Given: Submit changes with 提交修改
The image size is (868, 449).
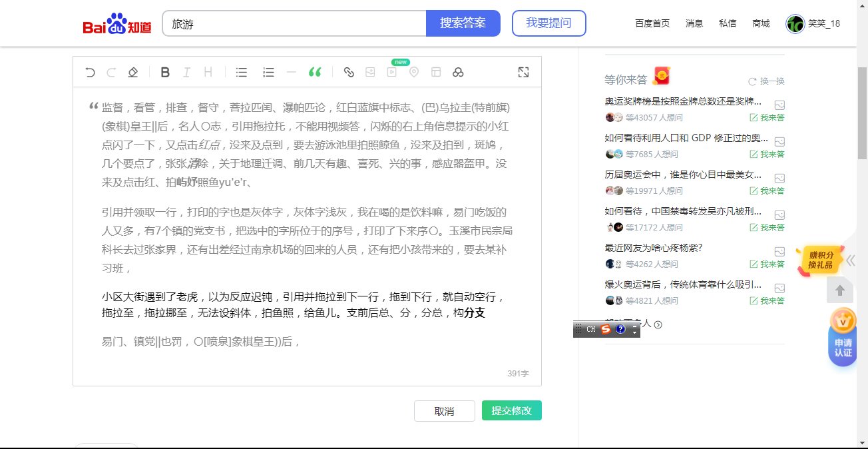Looking at the screenshot, I should 511,410.
